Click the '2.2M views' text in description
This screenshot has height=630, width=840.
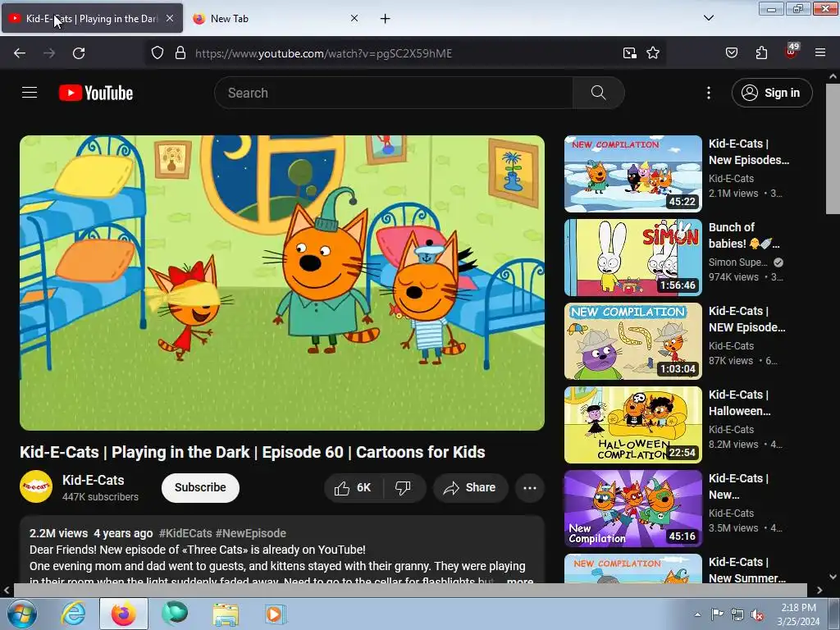pos(58,533)
